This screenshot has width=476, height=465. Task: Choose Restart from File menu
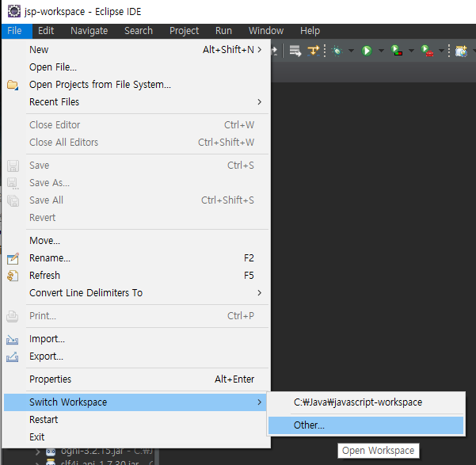click(135, 420)
